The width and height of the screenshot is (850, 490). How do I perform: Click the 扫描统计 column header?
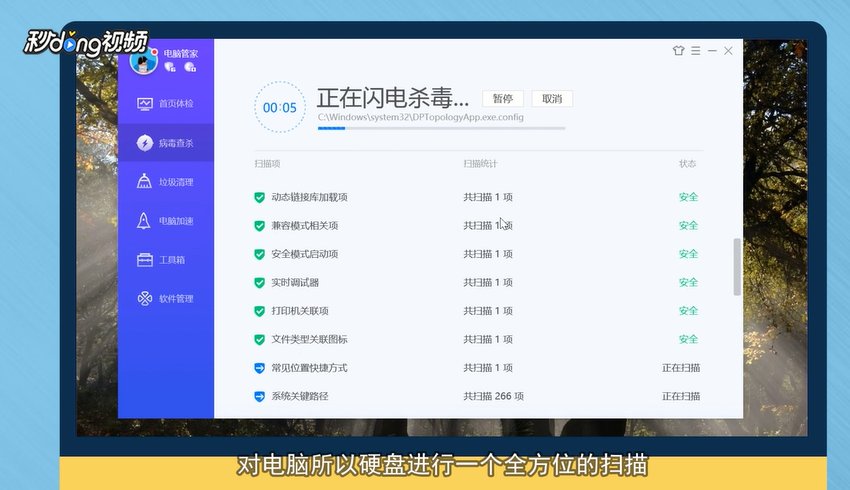pyautogui.click(x=480, y=164)
